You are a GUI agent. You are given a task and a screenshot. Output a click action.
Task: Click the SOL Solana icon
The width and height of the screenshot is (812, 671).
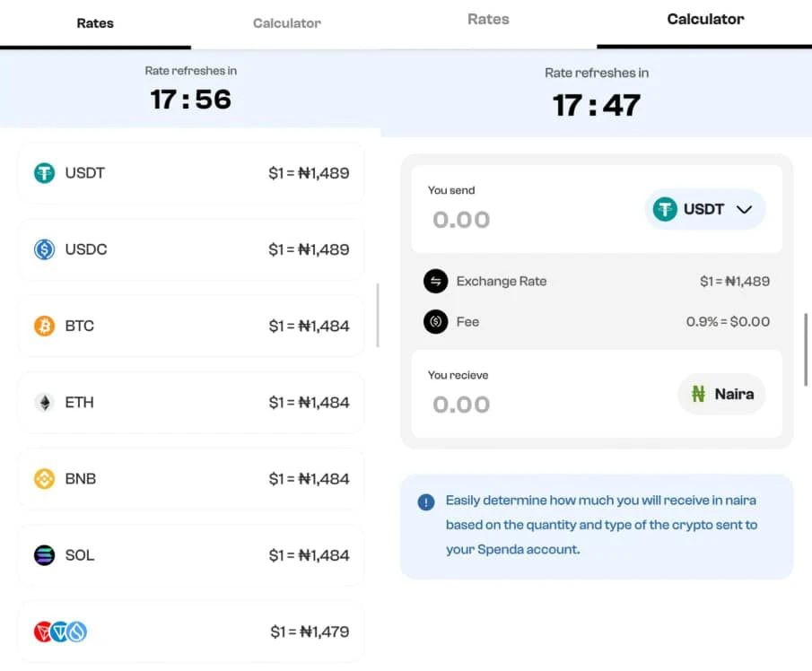44,555
